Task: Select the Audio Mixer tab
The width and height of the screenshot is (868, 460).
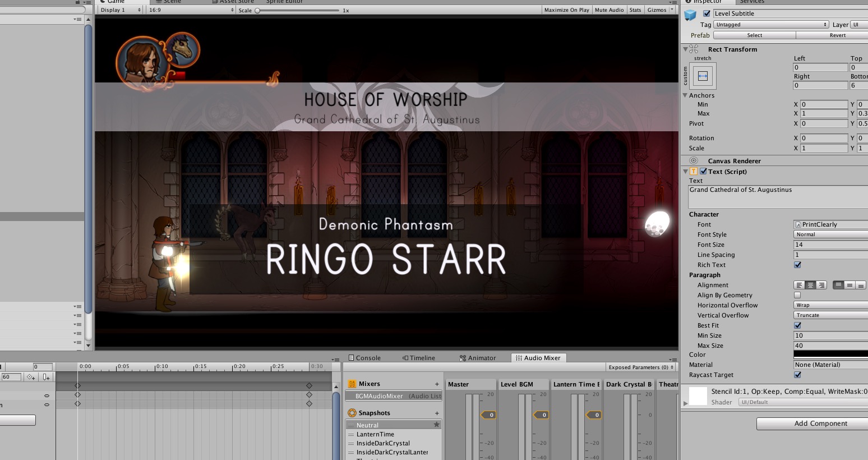Action: (x=538, y=358)
